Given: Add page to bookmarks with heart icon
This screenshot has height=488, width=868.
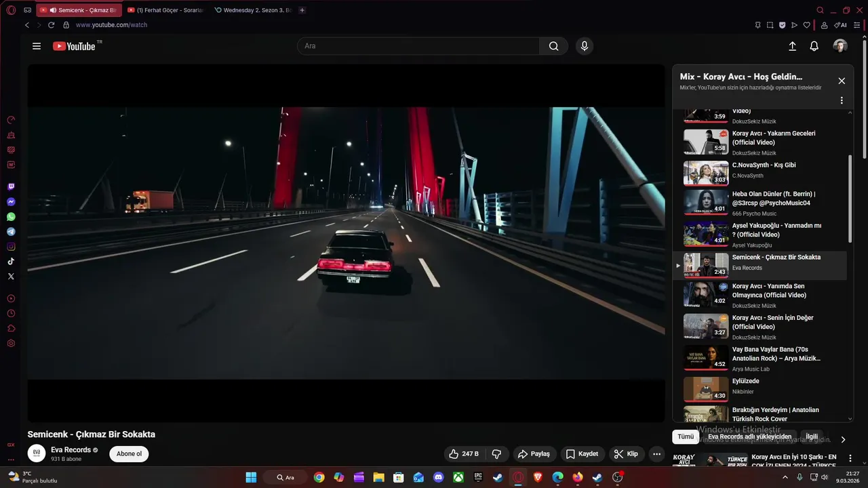Looking at the screenshot, I should 807,25.
